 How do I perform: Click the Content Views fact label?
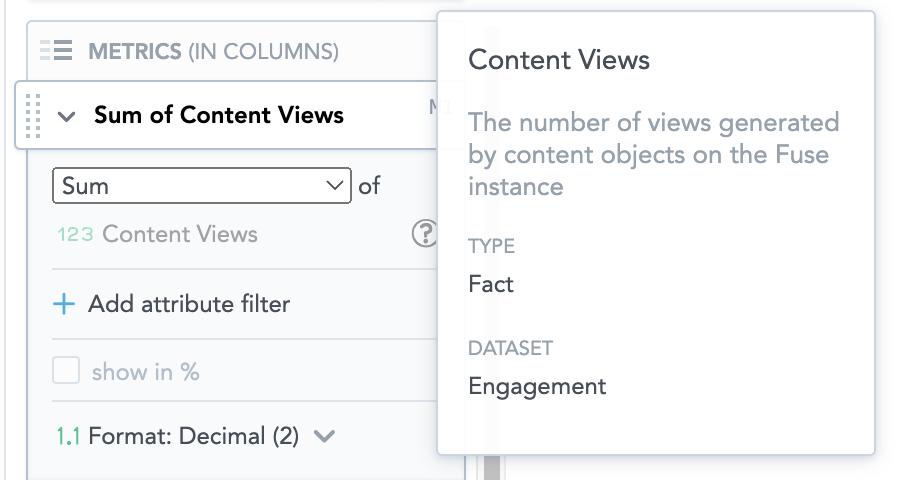coord(180,235)
